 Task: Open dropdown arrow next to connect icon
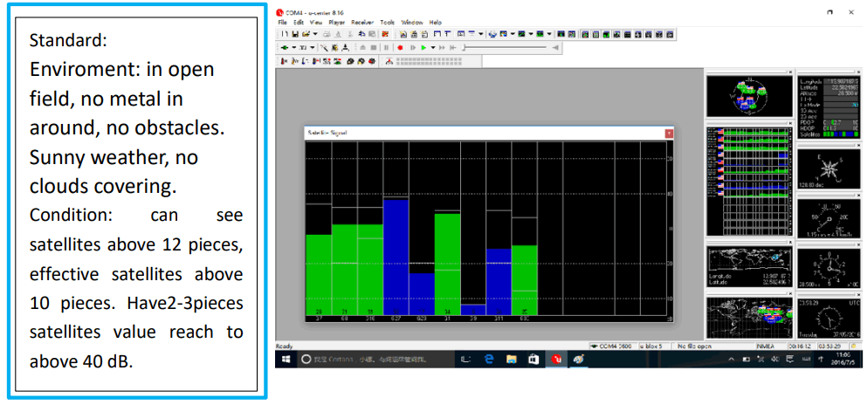click(x=294, y=48)
